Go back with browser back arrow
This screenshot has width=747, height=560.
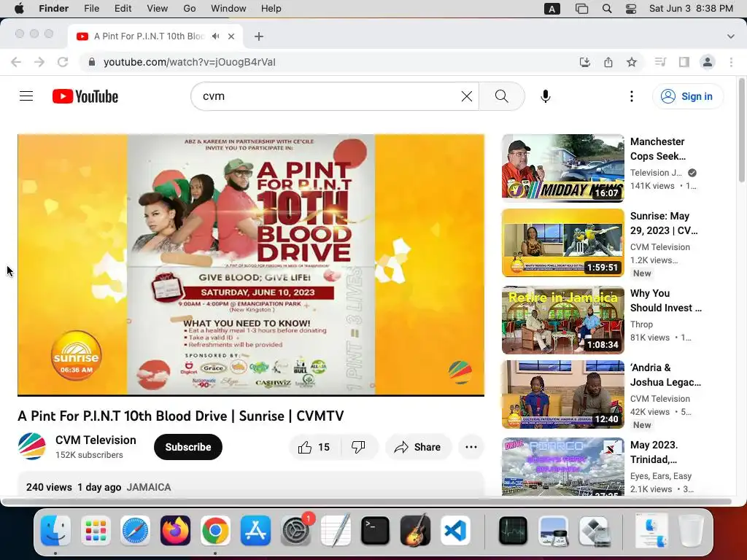pyautogui.click(x=16, y=62)
